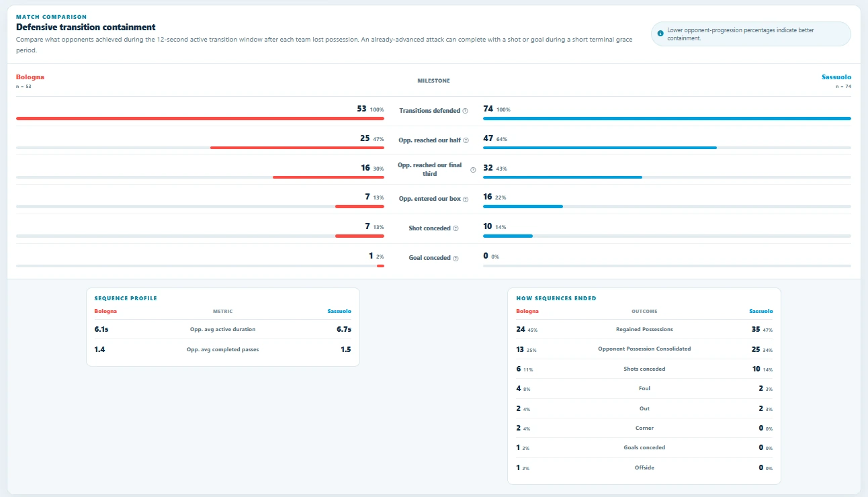Image resolution: width=868 pixels, height=497 pixels.
Task: Click Sassuolo's "6.7s" duration value
Action: pyautogui.click(x=343, y=329)
